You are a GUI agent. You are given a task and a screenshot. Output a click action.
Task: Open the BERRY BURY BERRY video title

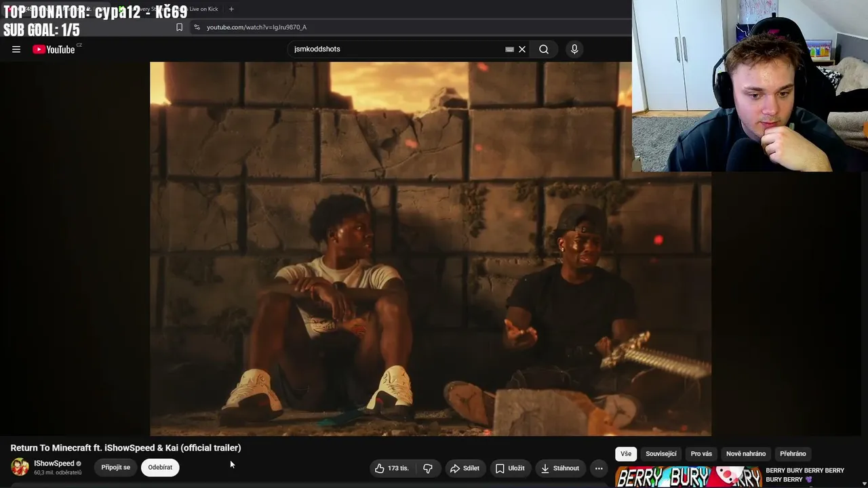805,474
